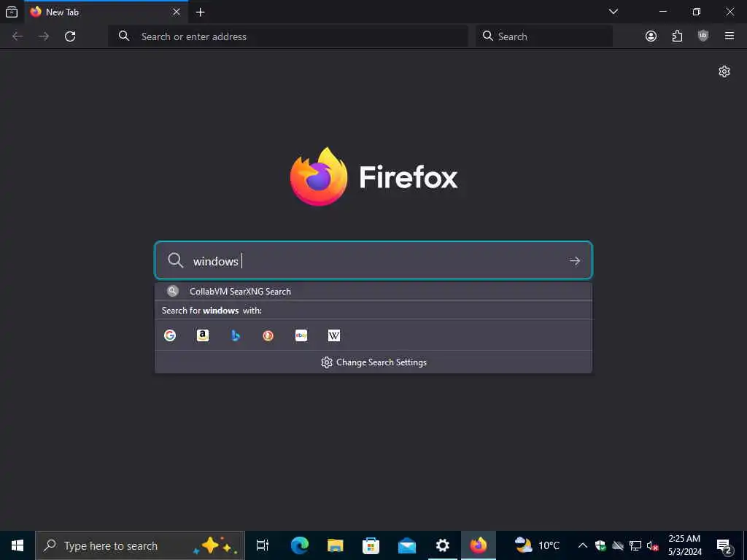Open Firefox View icon at tab strip

click(12, 12)
